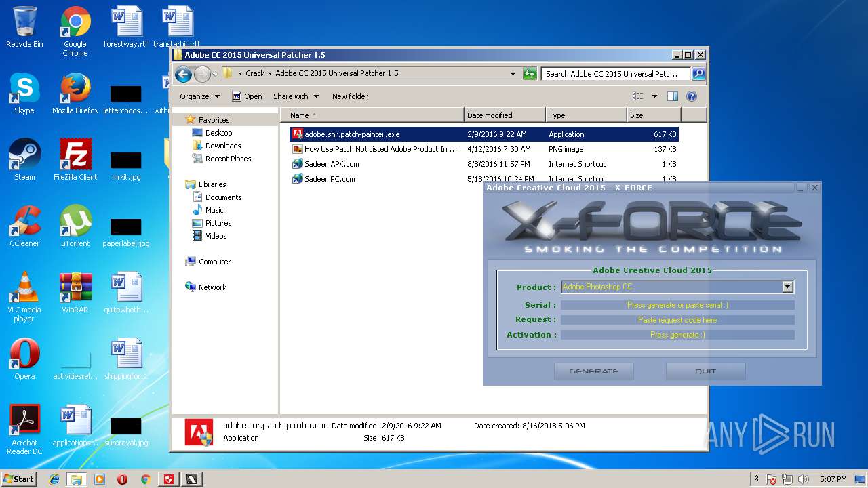Open the Product combo box dropdown arrow
The image size is (868, 488).
click(x=787, y=287)
